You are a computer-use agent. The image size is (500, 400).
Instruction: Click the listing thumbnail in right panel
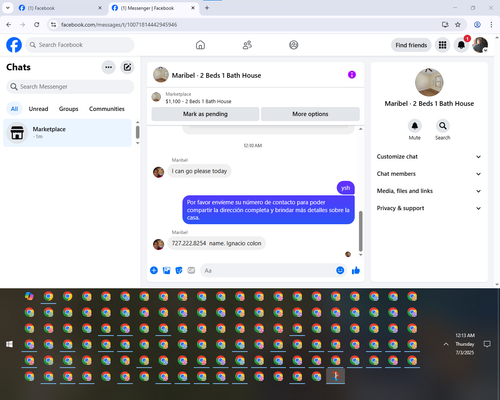click(x=429, y=82)
